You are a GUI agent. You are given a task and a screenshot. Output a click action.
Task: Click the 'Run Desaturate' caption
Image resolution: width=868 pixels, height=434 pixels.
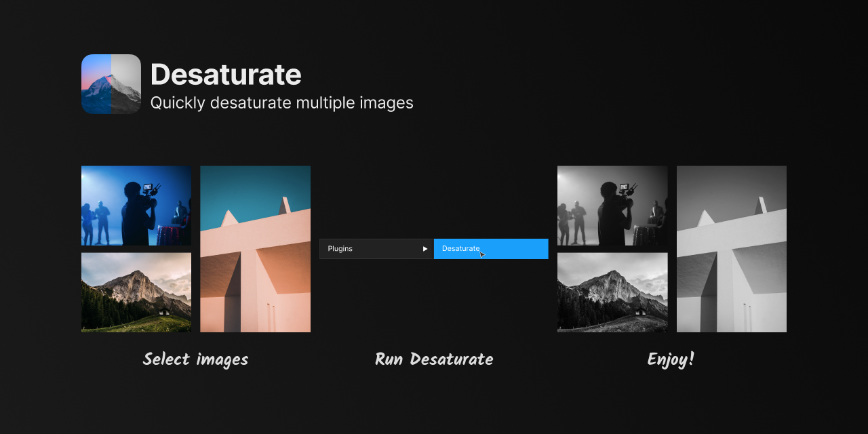[434, 359]
